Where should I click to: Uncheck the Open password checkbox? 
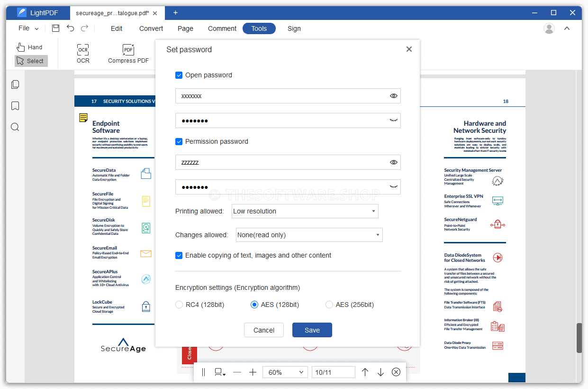tap(179, 75)
